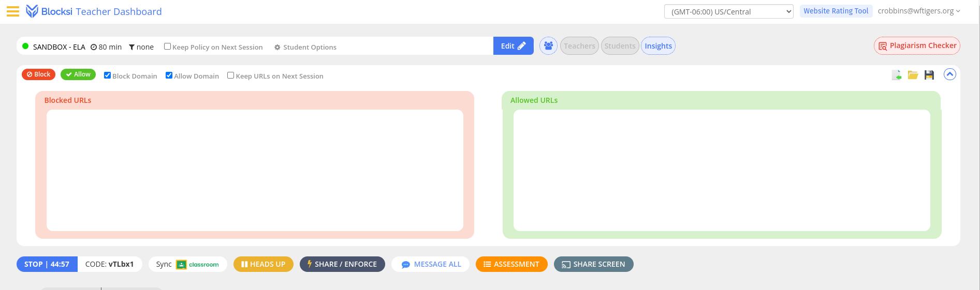Screen dimensions: 980x290
Task: Save URL list with floppy disk icon
Action: [x=929, y=75]
